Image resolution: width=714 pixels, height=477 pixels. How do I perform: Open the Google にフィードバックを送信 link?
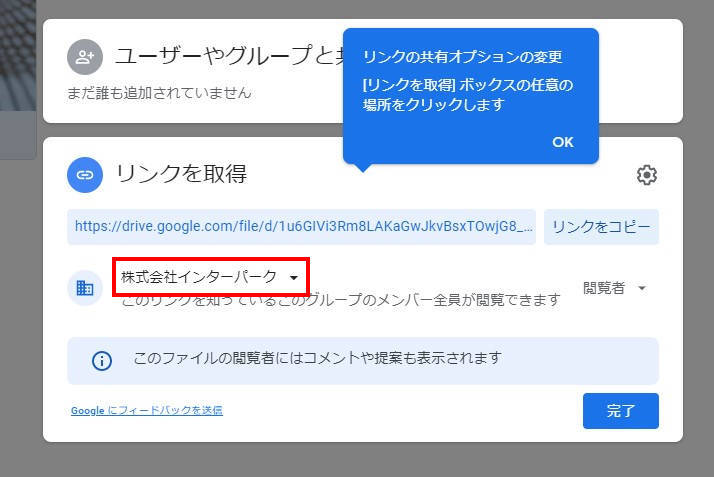pos(147,410)
